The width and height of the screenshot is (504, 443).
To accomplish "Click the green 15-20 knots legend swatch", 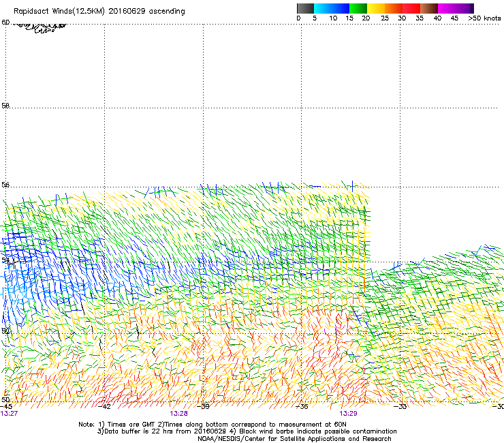I will pyautogui.click(x=358, y=8).
